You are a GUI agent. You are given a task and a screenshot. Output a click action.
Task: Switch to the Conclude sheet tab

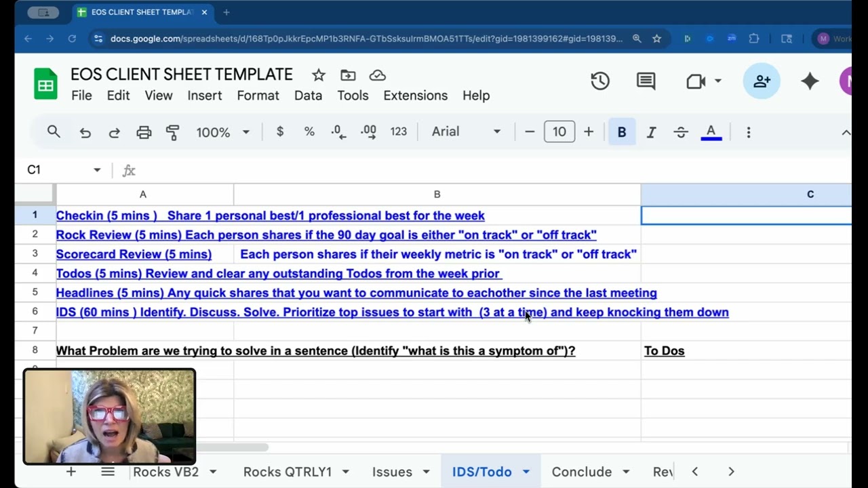point(582,472)
